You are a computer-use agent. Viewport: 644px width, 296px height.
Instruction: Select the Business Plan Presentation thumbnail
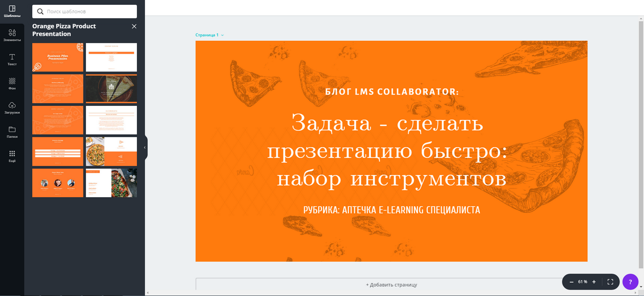pos(57,57)
